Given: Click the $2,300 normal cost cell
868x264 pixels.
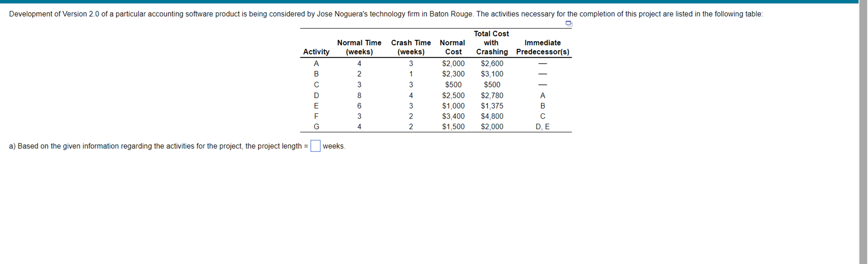Looking at the screenshot, I should point(453,74).
